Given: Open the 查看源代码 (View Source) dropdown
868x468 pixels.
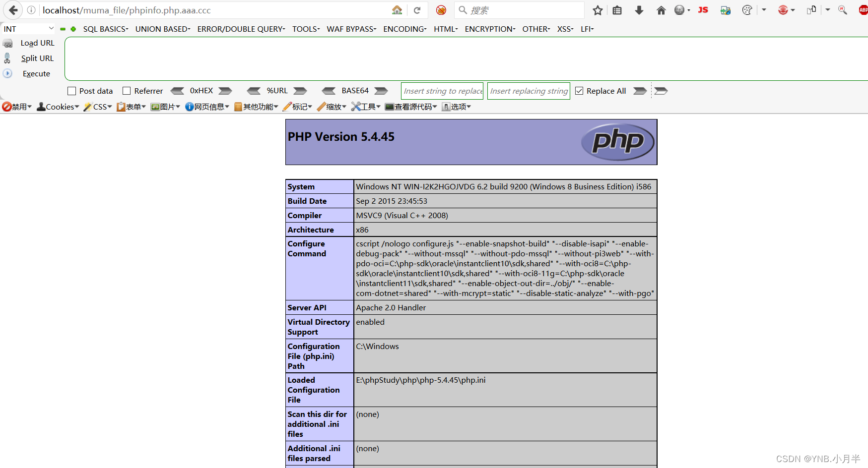Looking at the screenshot, I should point(411,107).
